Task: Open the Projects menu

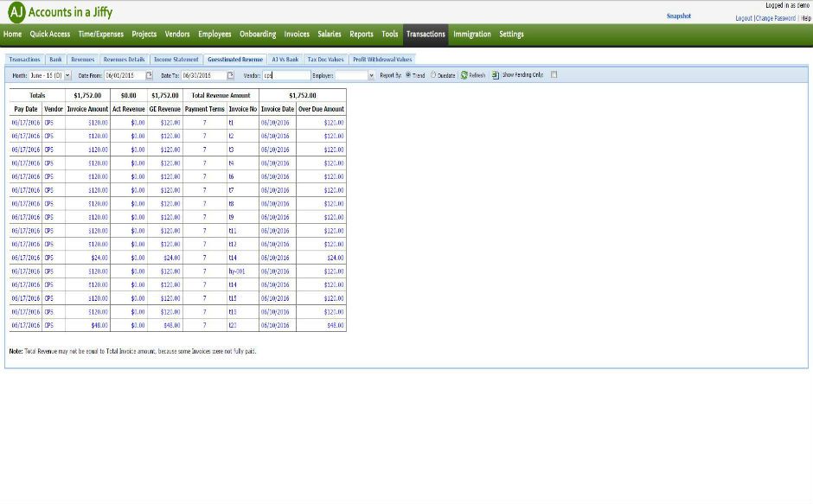Action: 144,35
